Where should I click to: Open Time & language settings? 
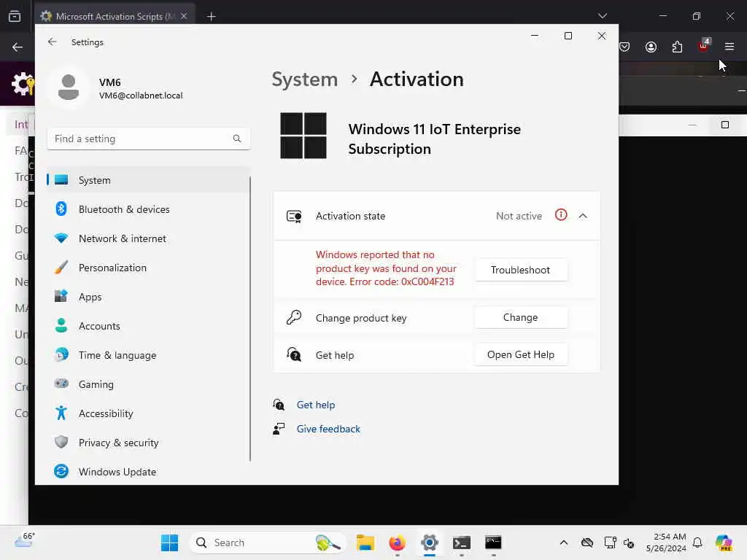pos(148,355)
